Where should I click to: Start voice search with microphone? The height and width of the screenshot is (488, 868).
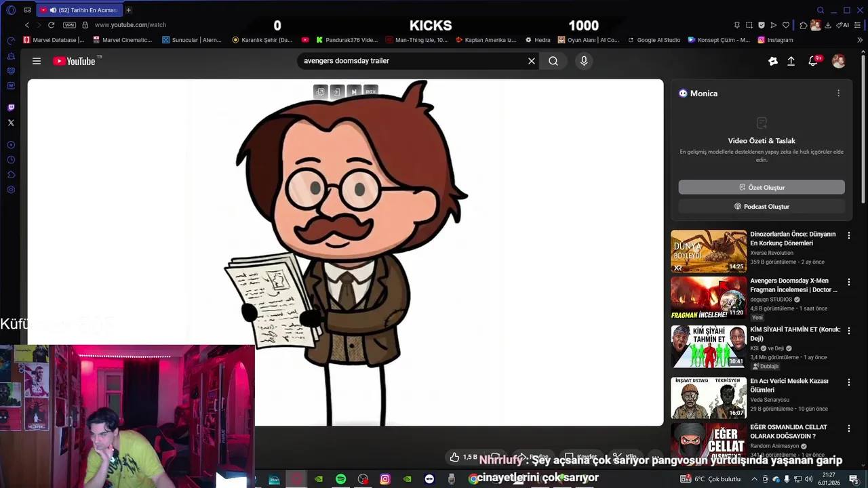[x=584, y=61]
